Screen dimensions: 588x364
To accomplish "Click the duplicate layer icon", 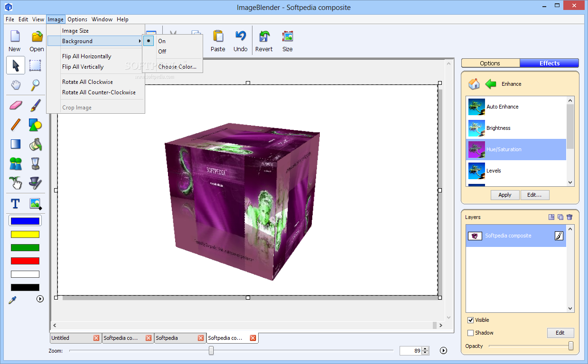I will [560, 217].
